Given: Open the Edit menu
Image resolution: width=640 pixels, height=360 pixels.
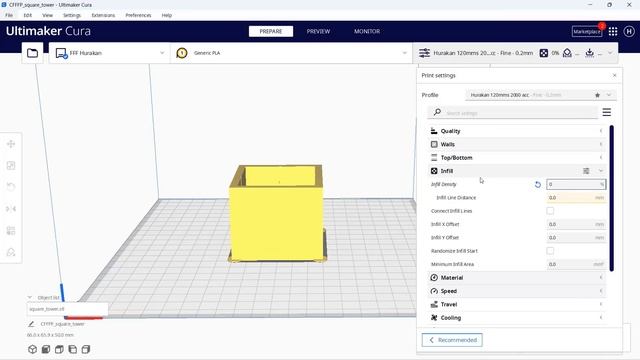Looking at the screenshot, I should coord(27,15).
